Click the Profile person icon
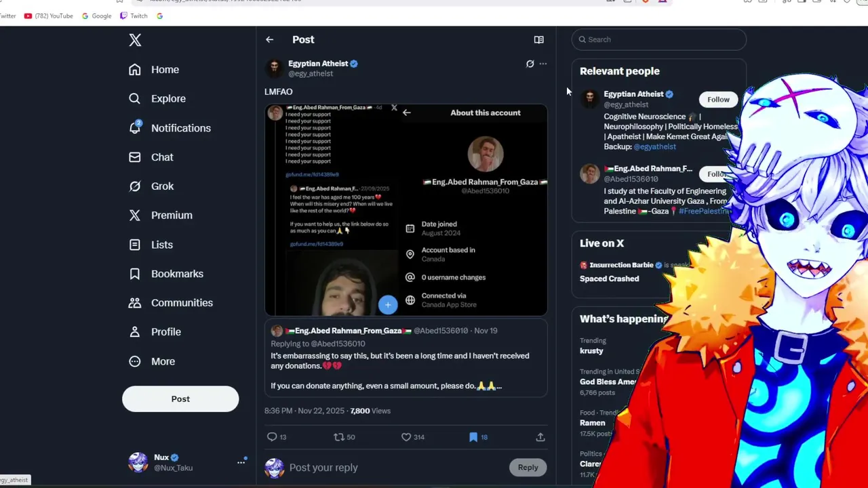 tap(135, 332)
